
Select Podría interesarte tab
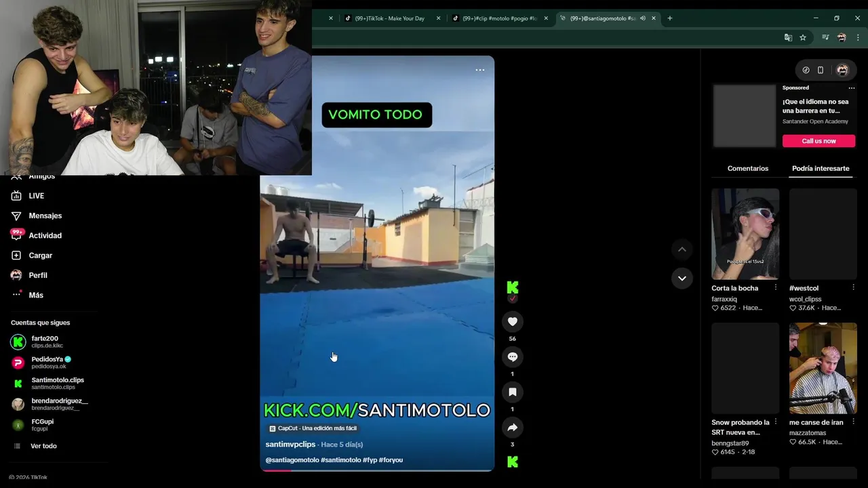coord(821,169)
